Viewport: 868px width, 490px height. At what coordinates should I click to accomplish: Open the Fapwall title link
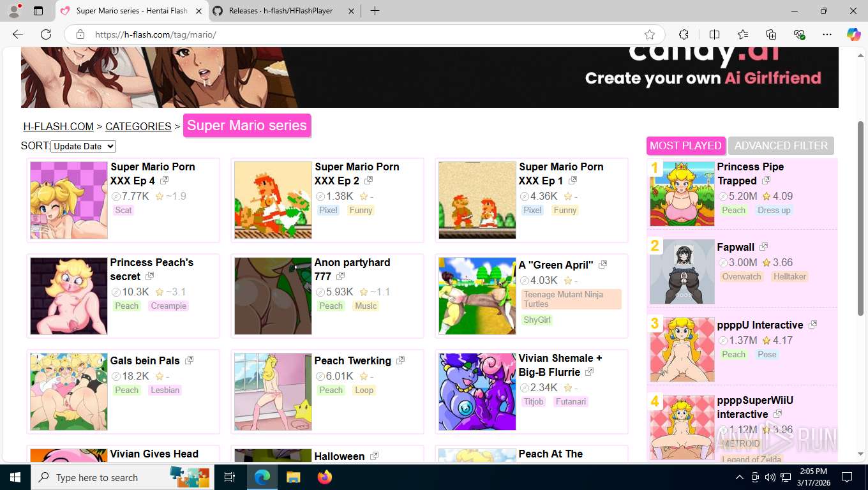735,247
